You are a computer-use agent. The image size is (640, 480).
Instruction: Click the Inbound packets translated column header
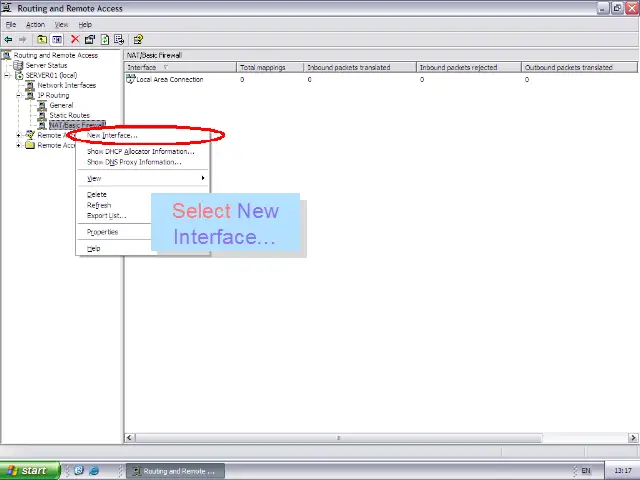click(x=360, y=67)
